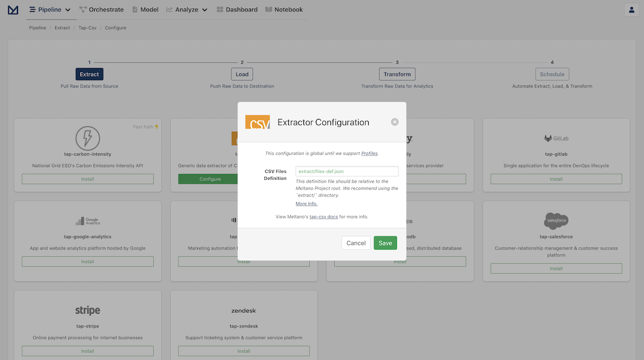Open the user account icon
644x360 pixels.
pos(632,10)
